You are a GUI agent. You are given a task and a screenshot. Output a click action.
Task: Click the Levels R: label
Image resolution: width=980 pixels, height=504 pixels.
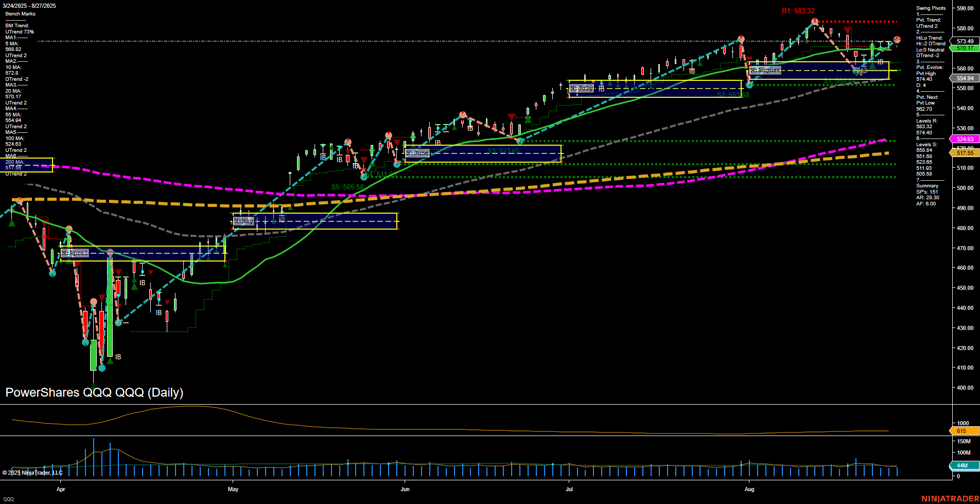click(927, 121)
